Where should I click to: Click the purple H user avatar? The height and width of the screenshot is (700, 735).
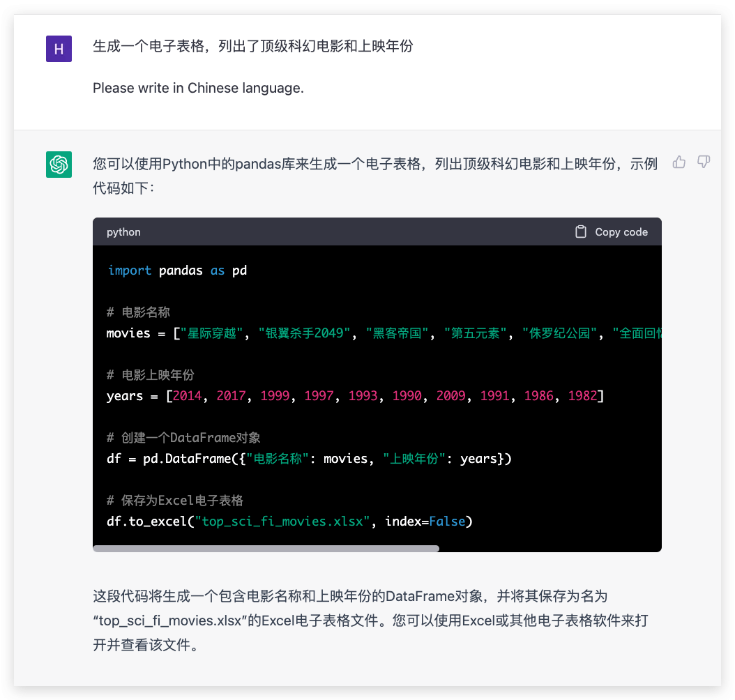(x=59, y=49)
